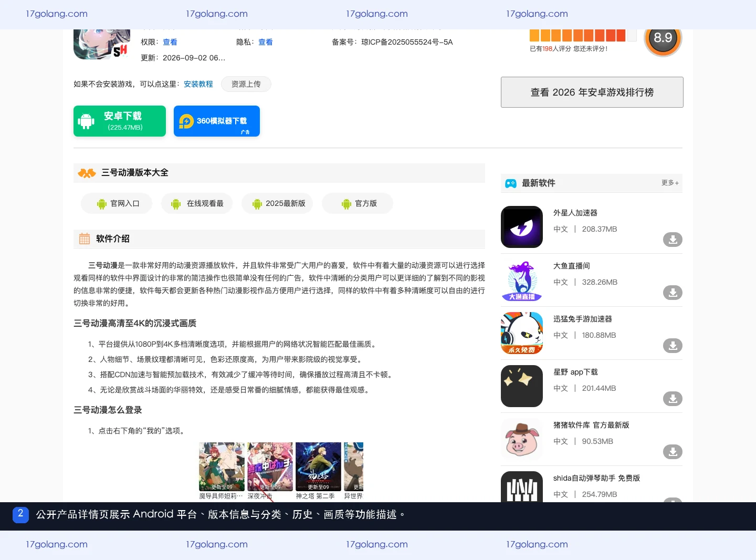Select the 在线观看最 version tag
This screenshot has width=756, height=560.
(x=197, y=203)
